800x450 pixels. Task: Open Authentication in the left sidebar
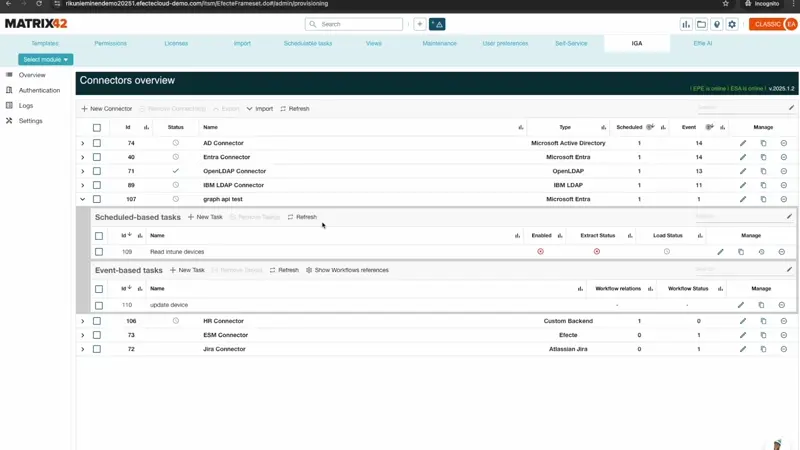(39, 90)
